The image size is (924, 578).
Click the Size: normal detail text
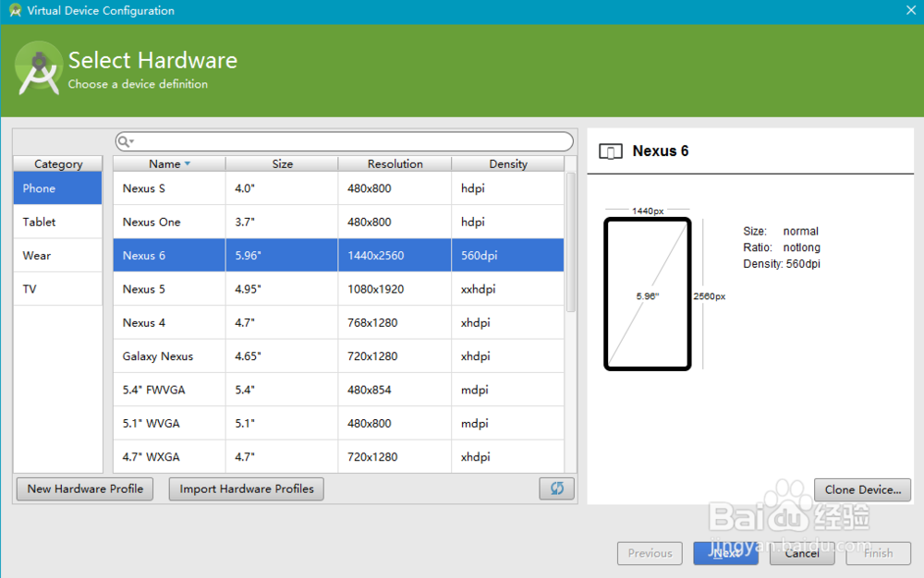pyautogui.click(x=781, y=231)
